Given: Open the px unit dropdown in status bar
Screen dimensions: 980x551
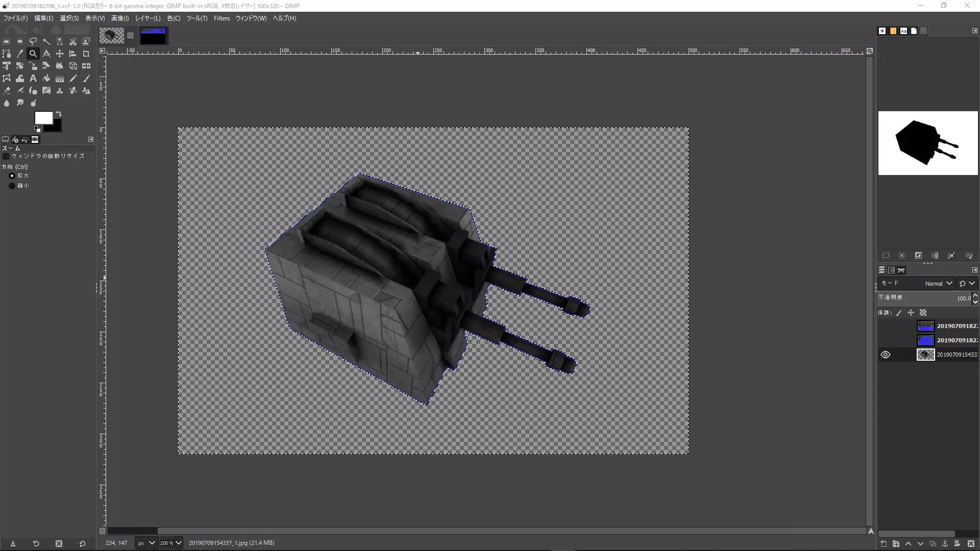Looking at the screenshot, I should click(145, 543).
